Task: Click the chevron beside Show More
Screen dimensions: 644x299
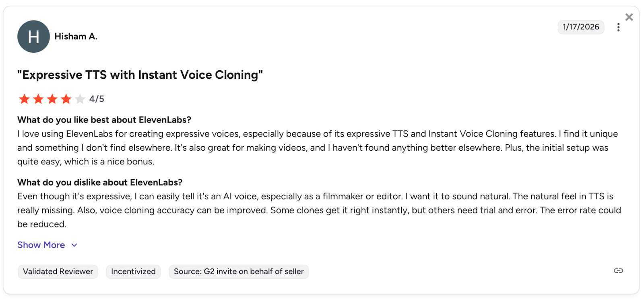Action: (x=74, y=245)
